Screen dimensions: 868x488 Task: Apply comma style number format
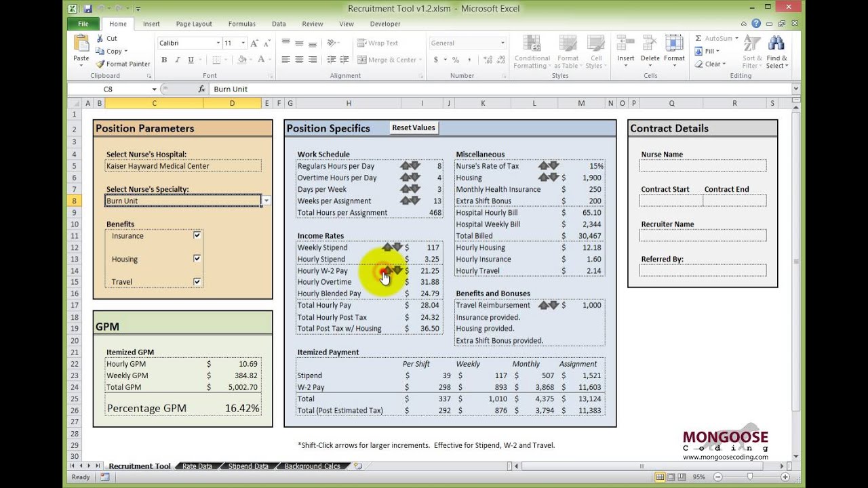468,60
